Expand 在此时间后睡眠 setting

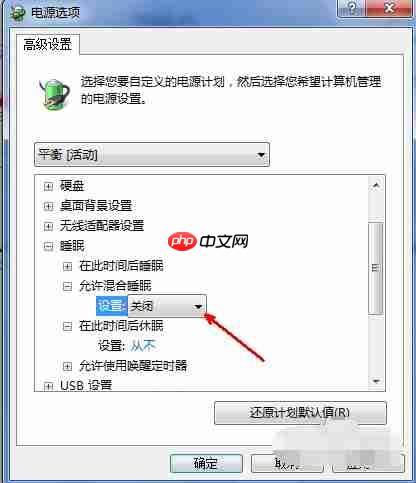coord(67,266)
